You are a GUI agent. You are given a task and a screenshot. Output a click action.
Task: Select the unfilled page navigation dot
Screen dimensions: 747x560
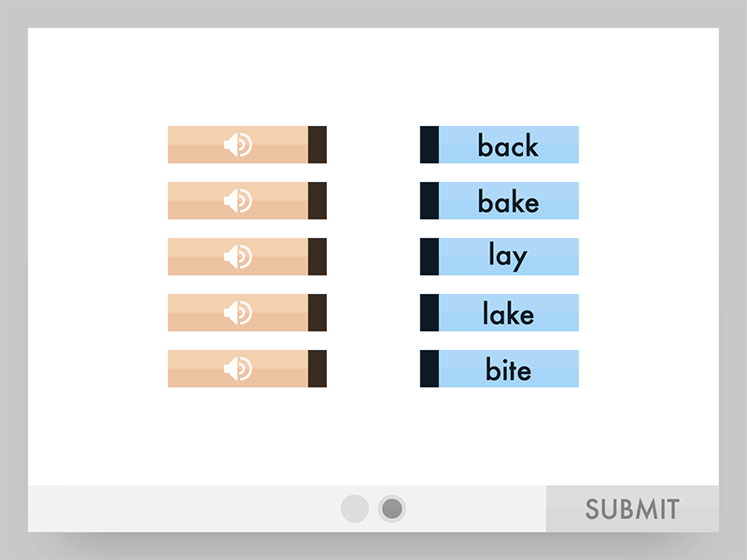pyautogui.click(x=355, y=509)
